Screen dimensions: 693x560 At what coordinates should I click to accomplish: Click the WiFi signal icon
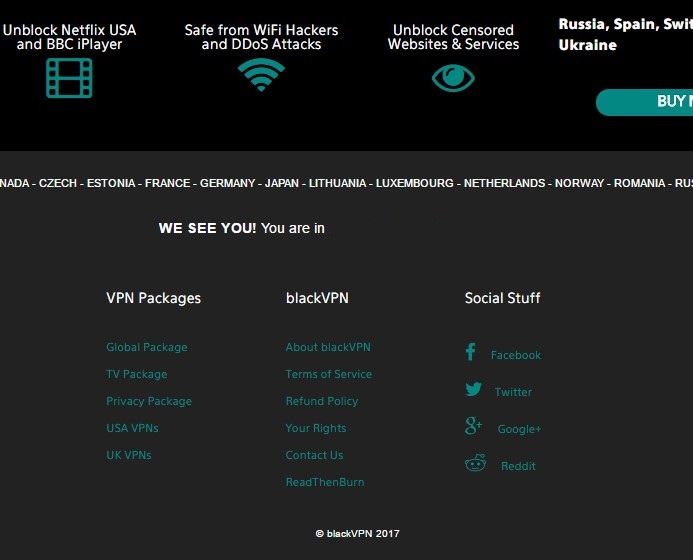261,76
